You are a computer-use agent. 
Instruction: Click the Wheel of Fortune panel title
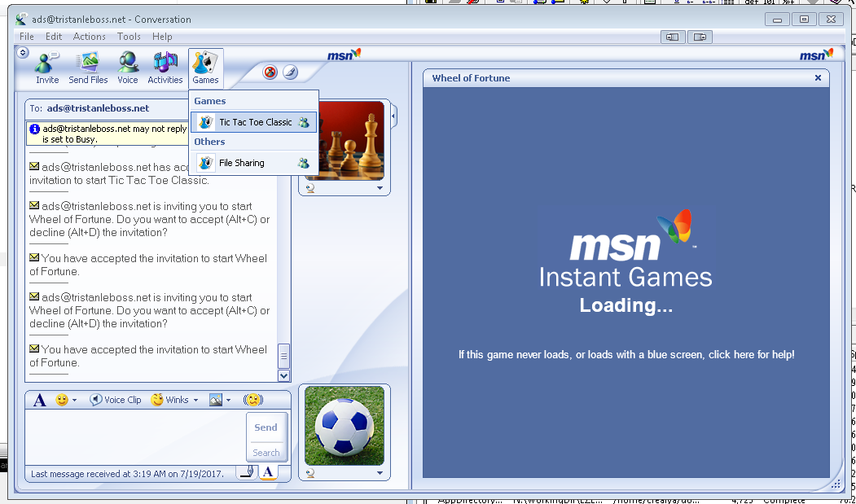(x=471, y=78)
